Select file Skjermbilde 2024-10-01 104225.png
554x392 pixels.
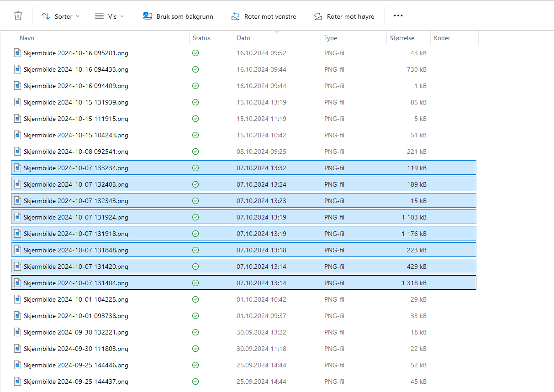click(x=76, y=299)
